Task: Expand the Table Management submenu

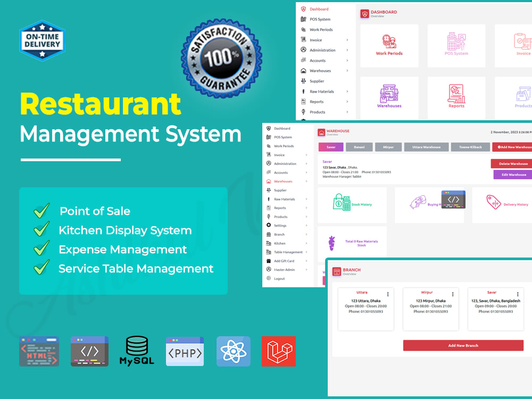Action: [306, 252]
